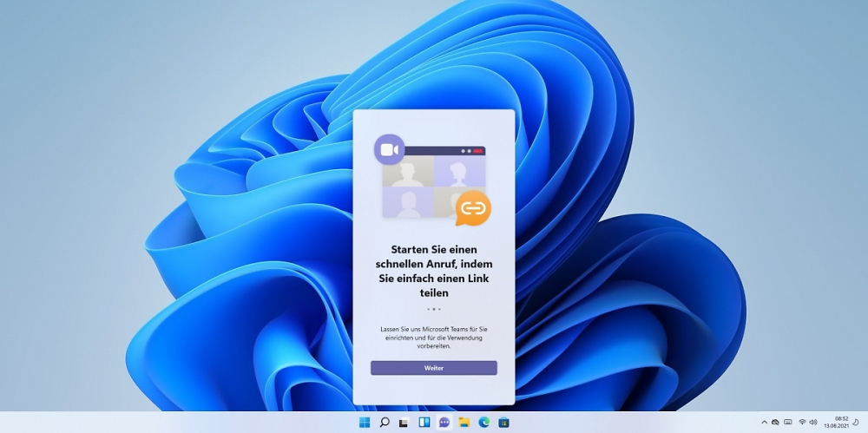Click the volume speaker tray icon
The image size is (868, 433).
click(x=812, y=422)
